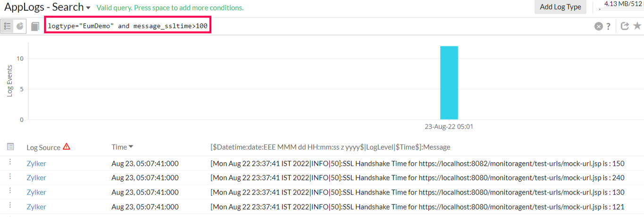Switch to the list view toggle
The height and width of the screenshot is (217, 644).
point(8,26)
